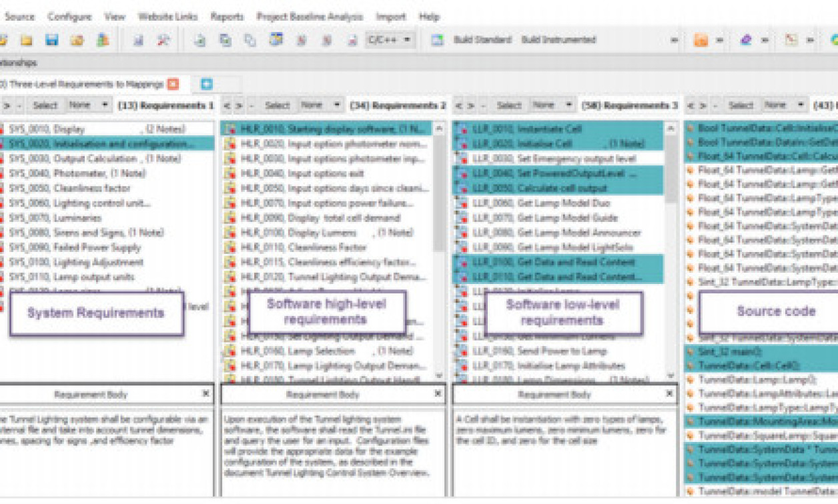
Task: Click the purple toolbar icon on the right
Action: [746, 41]
